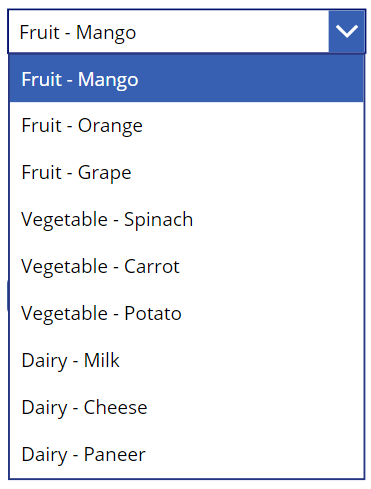Viewport: 371px width, 489px height.
Task: Click the Spinach vegetable list row
Action: tap(186, 219)
